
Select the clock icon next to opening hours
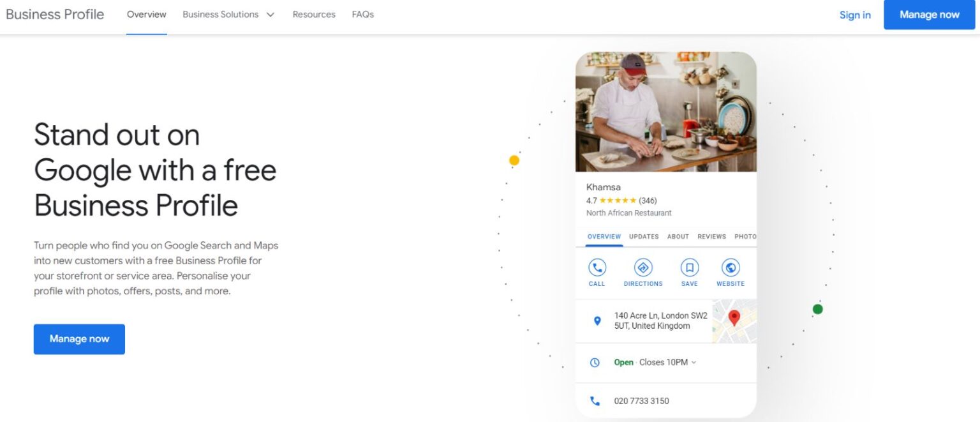pyautogui.click(x=595, y=362)
